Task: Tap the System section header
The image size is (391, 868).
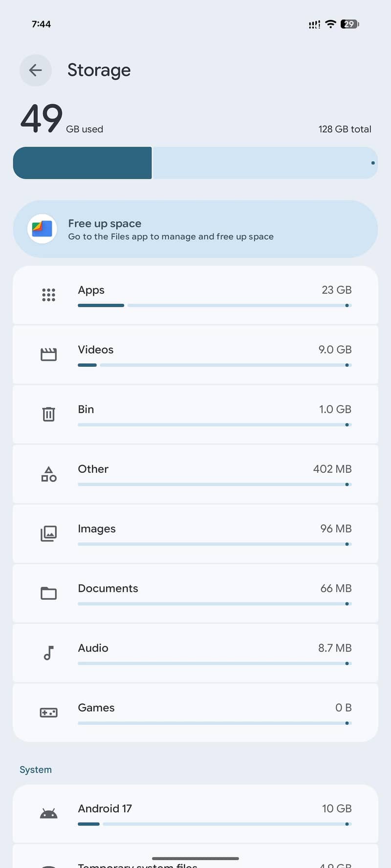Action: [36, 770]
